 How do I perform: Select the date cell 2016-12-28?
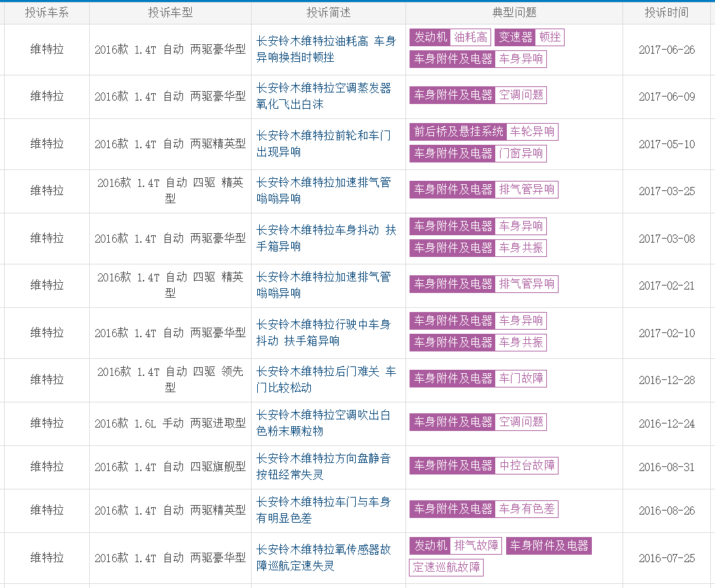point(667,380)
